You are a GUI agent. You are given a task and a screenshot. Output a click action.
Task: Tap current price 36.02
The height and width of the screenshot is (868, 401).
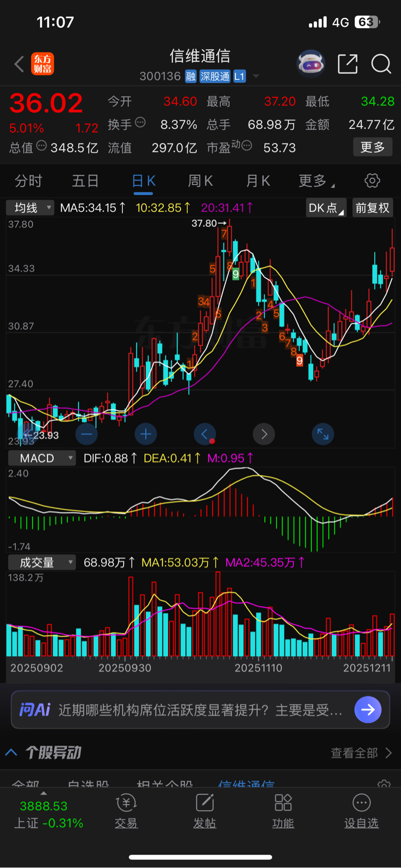point(46,103)
